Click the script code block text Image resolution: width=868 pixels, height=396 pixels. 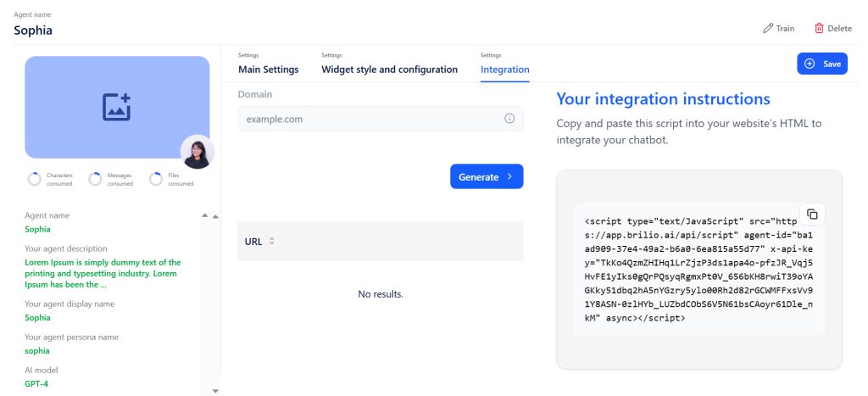698,269
